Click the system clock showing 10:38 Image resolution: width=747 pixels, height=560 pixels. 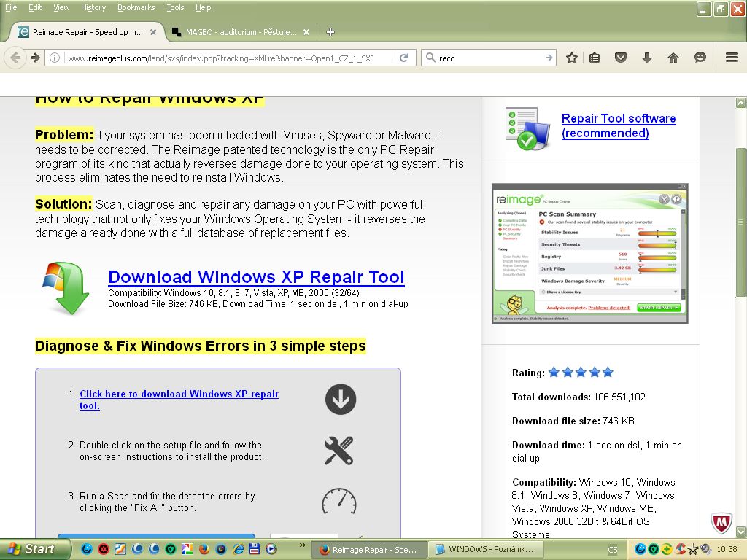[x=727, y=549]
